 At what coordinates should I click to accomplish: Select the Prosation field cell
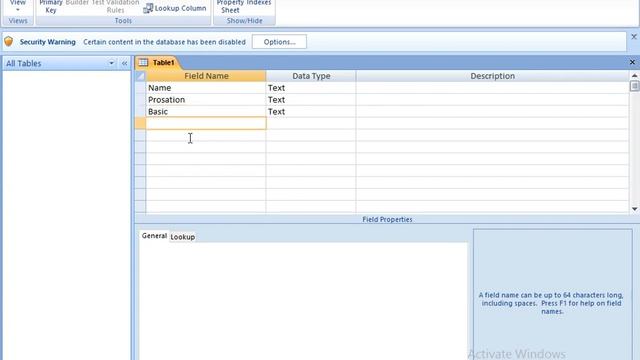click(206, 100)
